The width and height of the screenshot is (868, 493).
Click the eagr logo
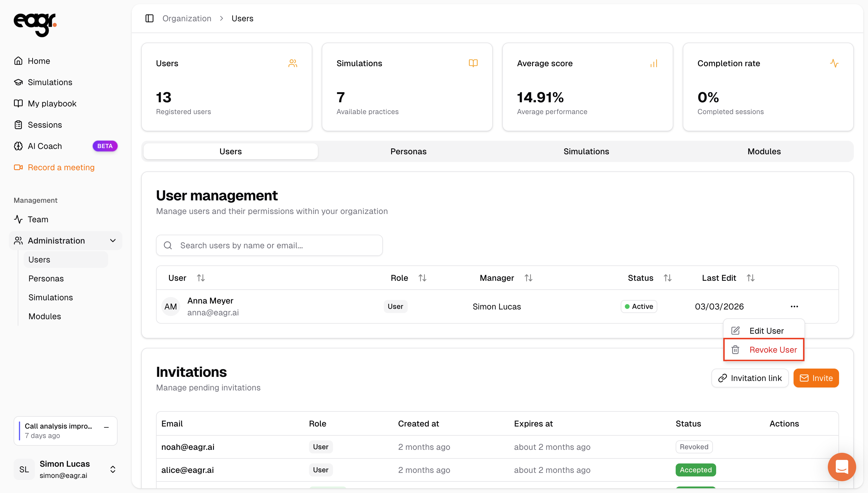point(35,24)
